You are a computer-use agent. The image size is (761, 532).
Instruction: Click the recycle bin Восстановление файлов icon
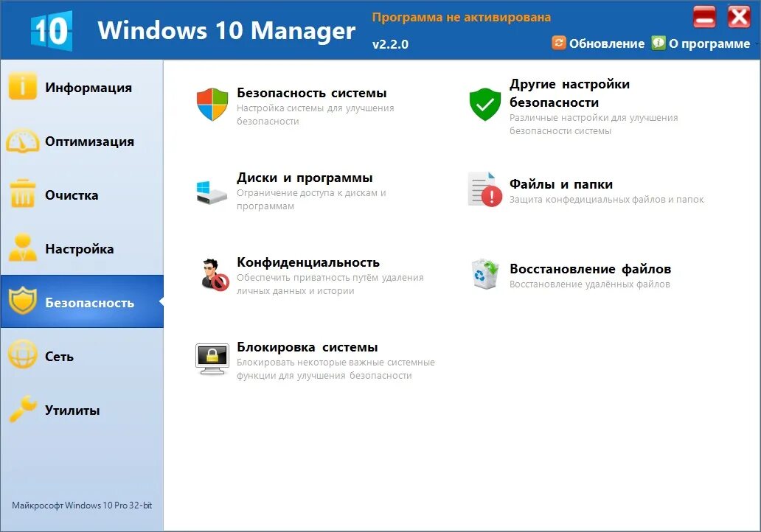coord(485,274)
